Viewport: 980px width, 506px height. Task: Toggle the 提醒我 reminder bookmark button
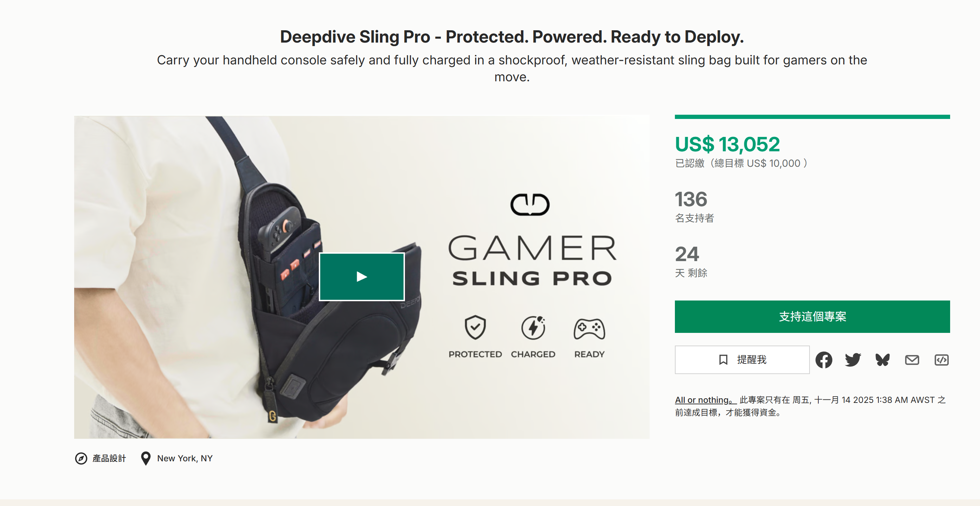742,360
